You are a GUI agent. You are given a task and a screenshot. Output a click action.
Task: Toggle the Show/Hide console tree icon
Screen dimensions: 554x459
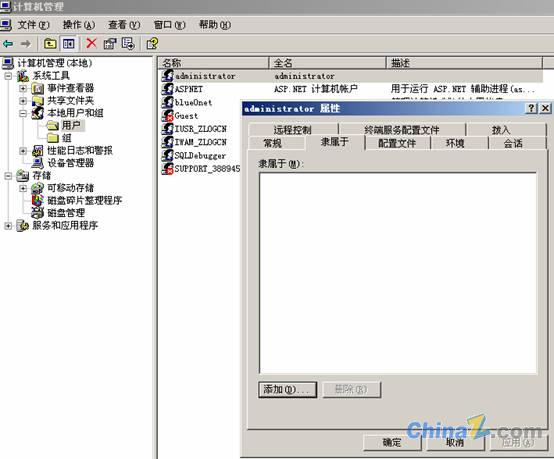click(69, 44)
